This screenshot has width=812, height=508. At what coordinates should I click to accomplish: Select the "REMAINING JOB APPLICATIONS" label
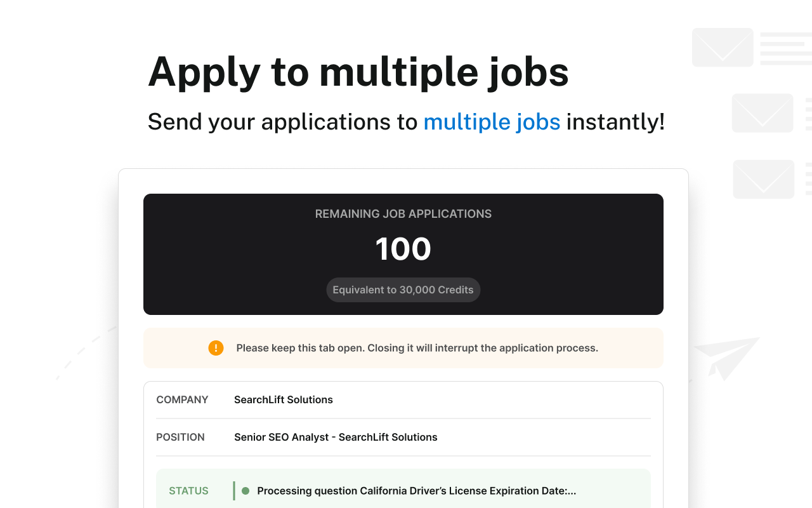click(403, 214)
